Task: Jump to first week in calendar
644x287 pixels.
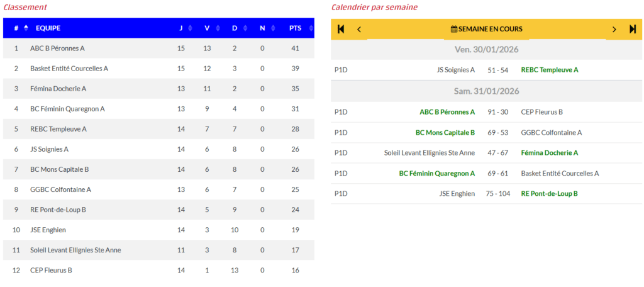Action: (x=341, y=29)
